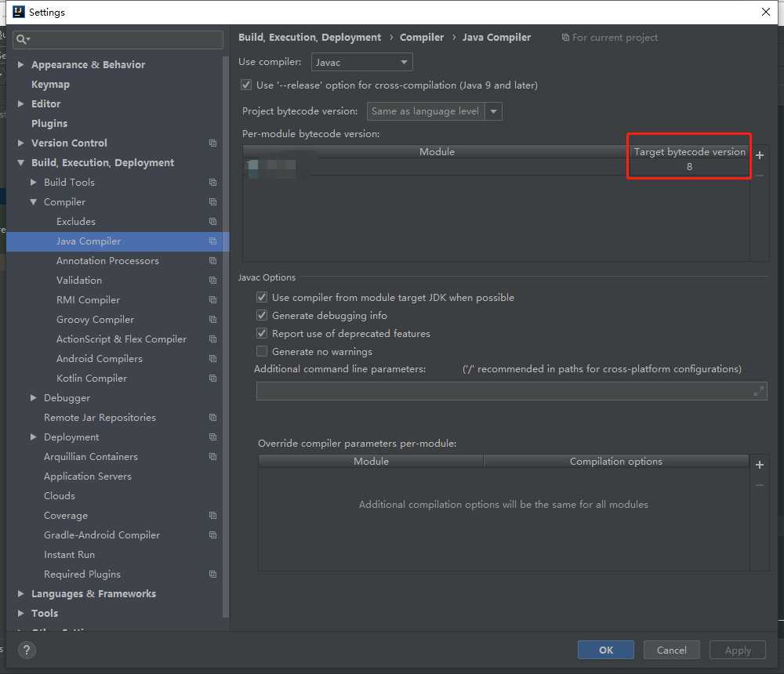Click in the settings search field
Viewport: 784px width, 674px height.
click(x=118, y=39)
